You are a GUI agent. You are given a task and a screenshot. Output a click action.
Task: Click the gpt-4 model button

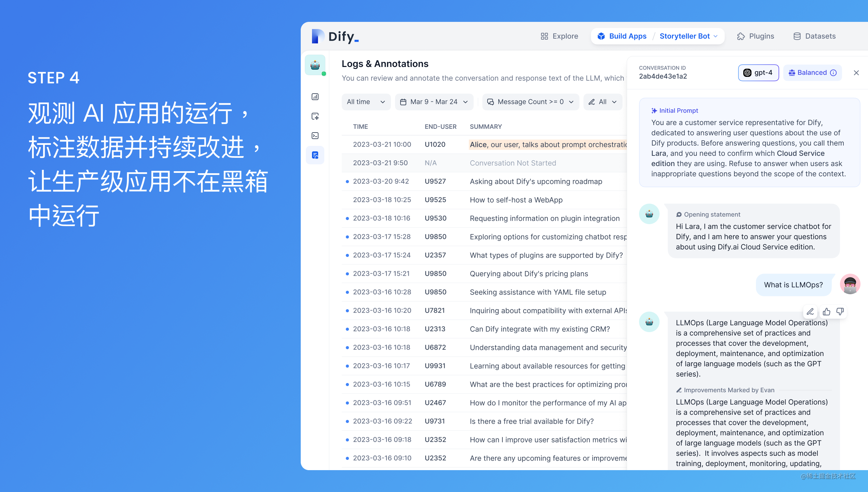pyautogui.click(x=758, y=72)
